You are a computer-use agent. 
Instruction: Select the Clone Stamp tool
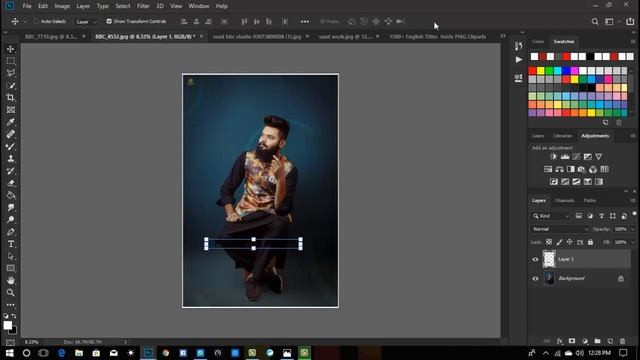11,159
